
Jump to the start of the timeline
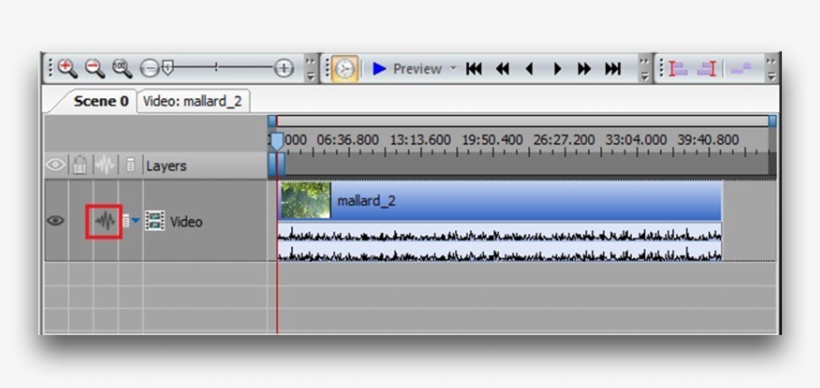click(x=474, y=69)
